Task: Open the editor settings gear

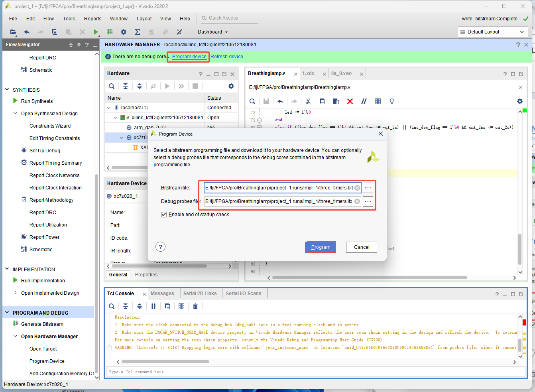Action: (520, 101)
